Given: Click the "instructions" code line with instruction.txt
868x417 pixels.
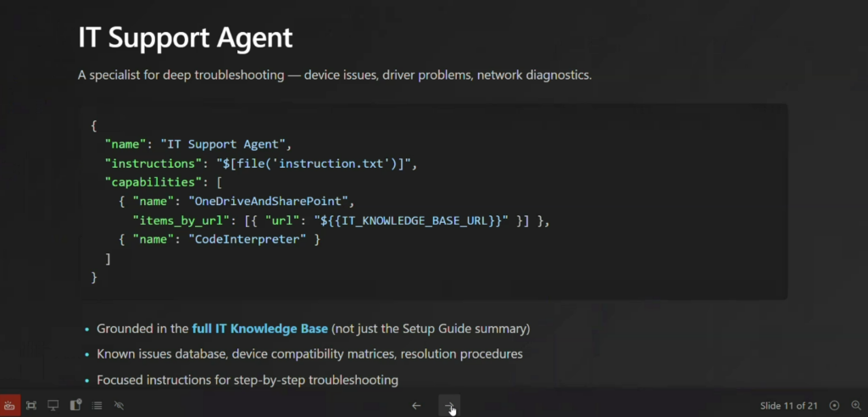Looking at the screenshot, I should click(261, 164).
